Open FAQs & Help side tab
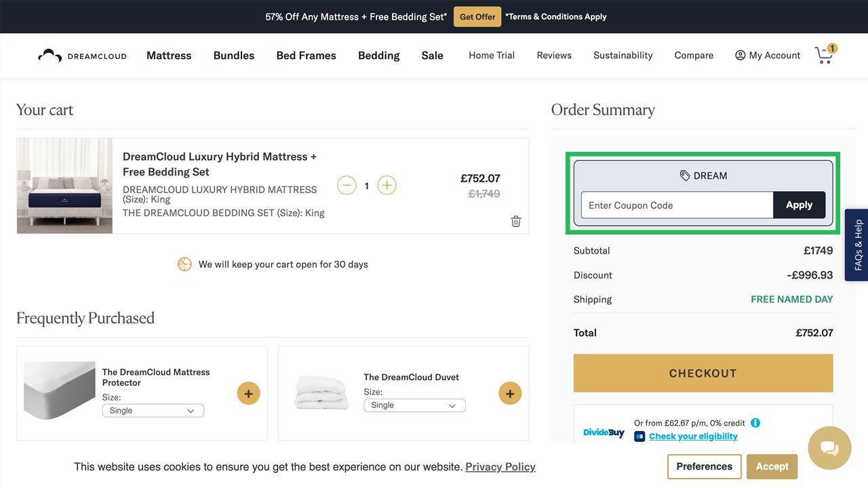 point(858,245)
